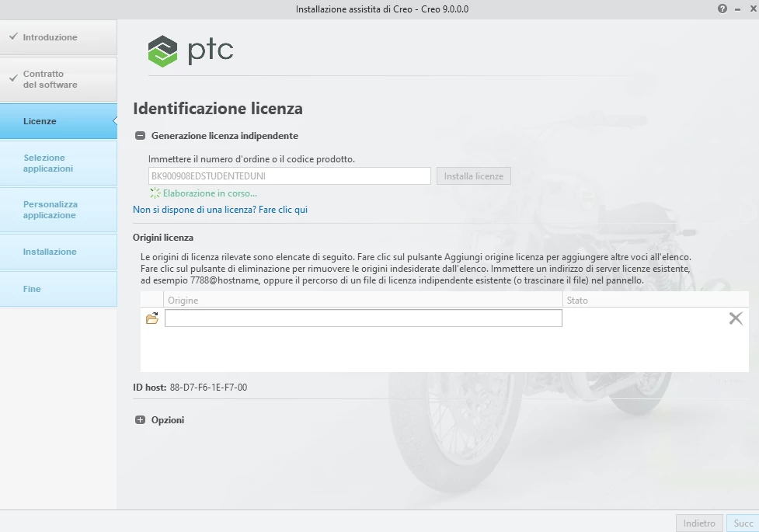Image resolution: width=759 pixels, height=532 pixels.
Task: Select the Licenze step
Action: pos(58,121)
